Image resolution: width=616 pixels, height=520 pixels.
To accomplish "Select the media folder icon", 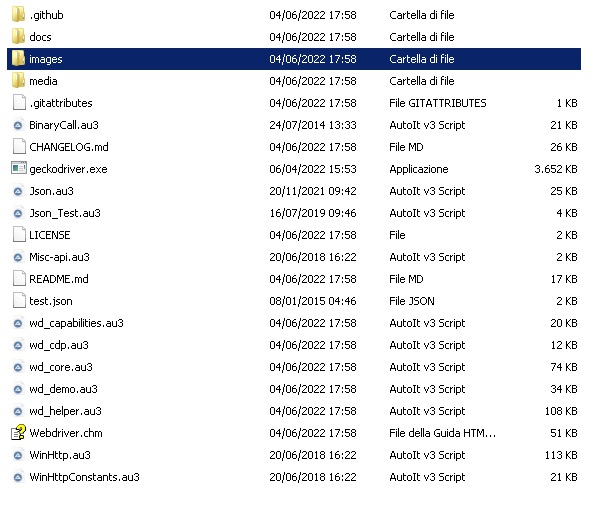I will pos(18,81).
